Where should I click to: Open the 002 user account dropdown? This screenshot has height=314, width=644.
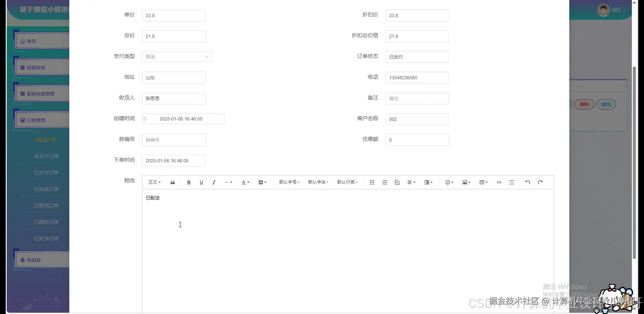[617, 10]
